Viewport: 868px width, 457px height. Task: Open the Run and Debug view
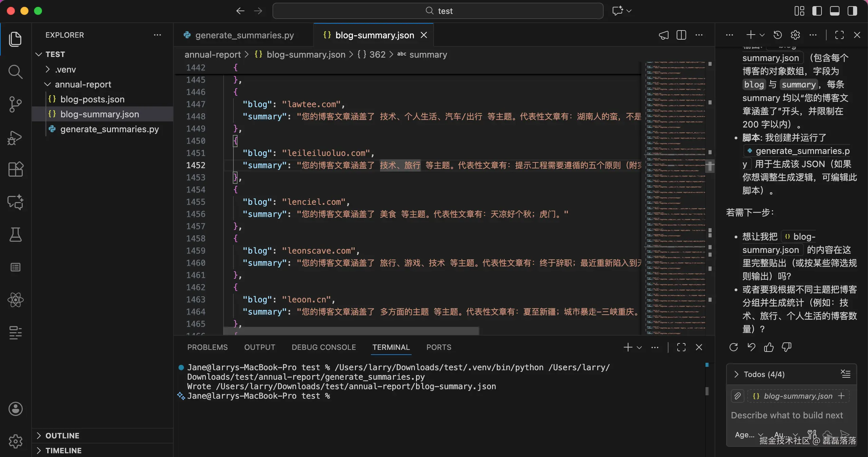point(15,137)
